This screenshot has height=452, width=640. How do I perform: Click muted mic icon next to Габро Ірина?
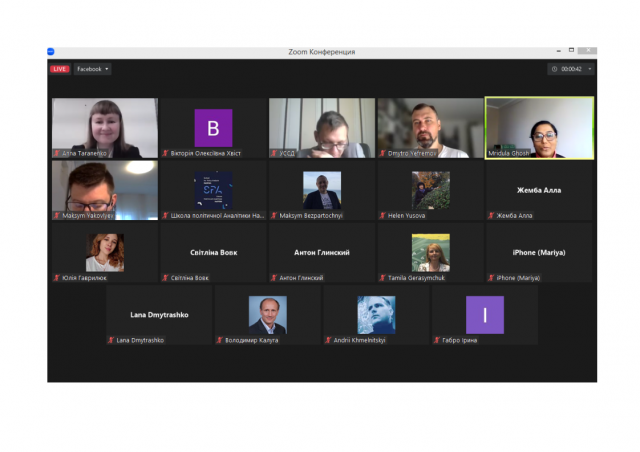point(436,340)
